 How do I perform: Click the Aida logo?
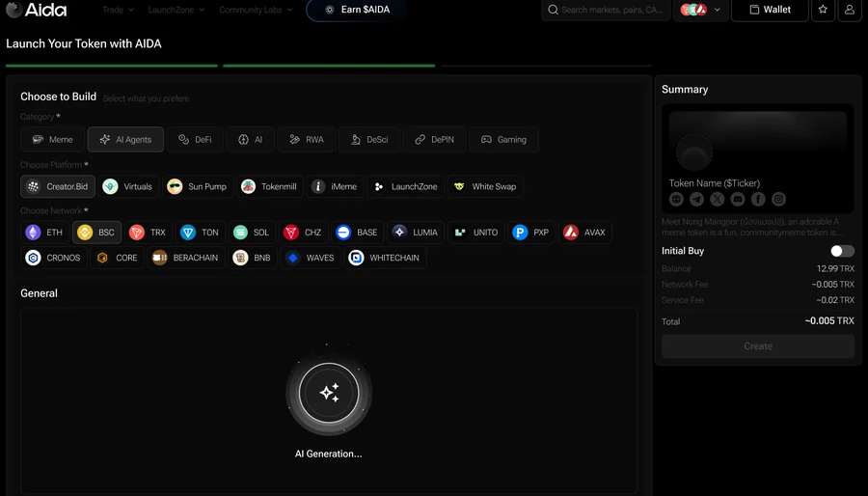point(37,10)
